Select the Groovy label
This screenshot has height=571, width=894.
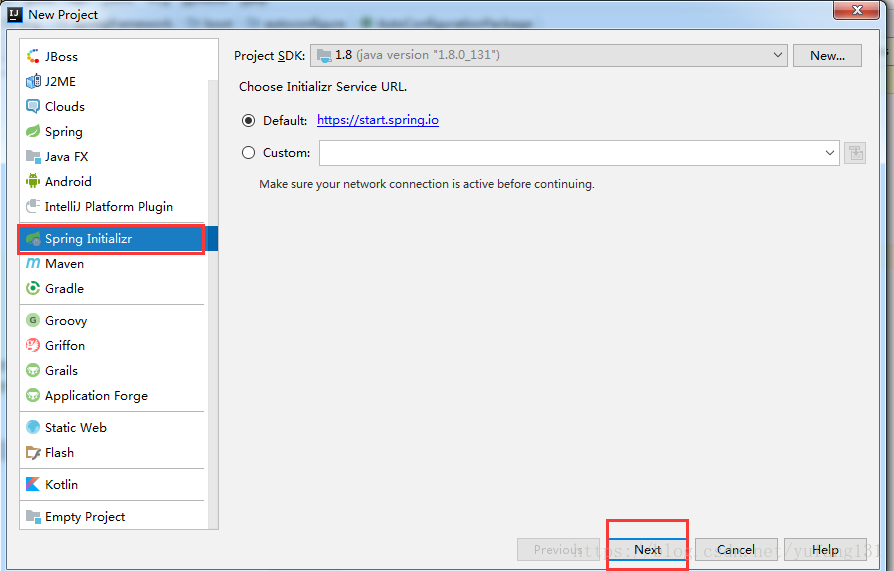point(66,321)
